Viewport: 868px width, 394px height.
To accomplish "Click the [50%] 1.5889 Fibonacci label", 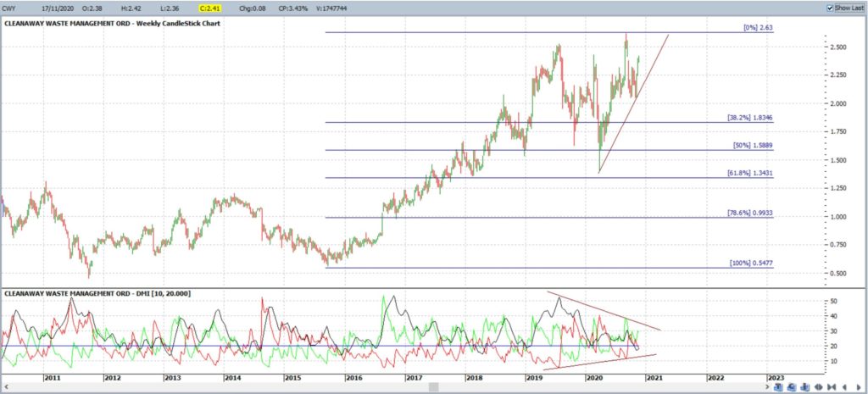I will coord(753,145).
